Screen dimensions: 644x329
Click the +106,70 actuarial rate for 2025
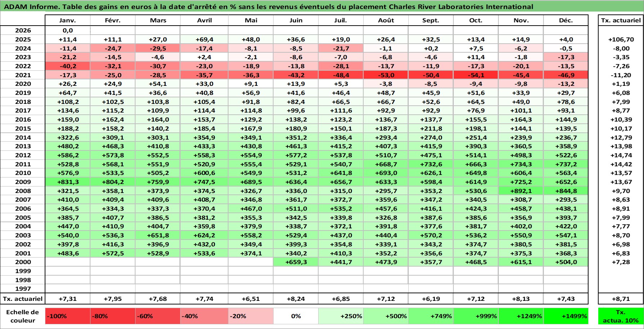[x=621, y=39]
